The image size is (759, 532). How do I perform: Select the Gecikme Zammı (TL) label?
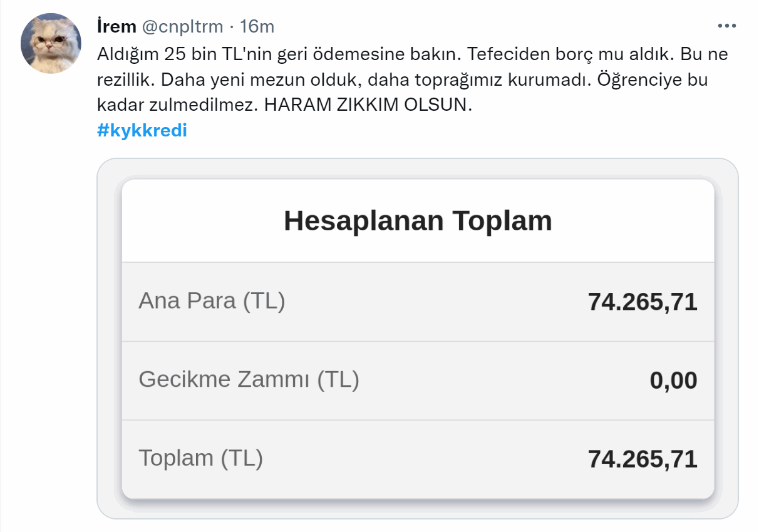249,379
